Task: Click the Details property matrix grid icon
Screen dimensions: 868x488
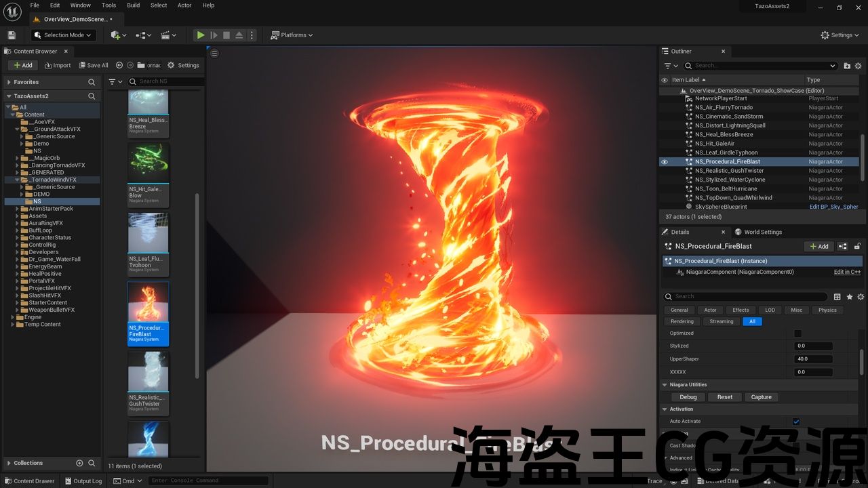Action: pos(837,297)
